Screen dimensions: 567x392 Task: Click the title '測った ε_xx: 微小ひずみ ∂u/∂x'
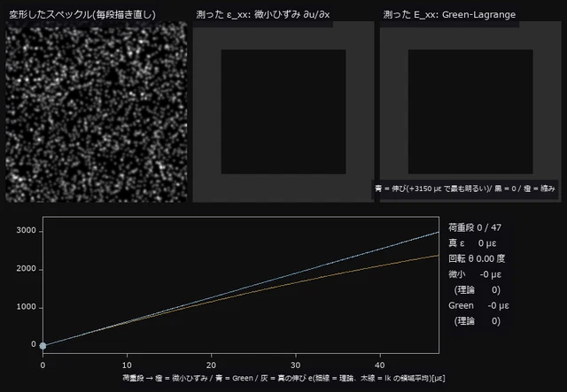pyautogui.click(x=263, y=15)
